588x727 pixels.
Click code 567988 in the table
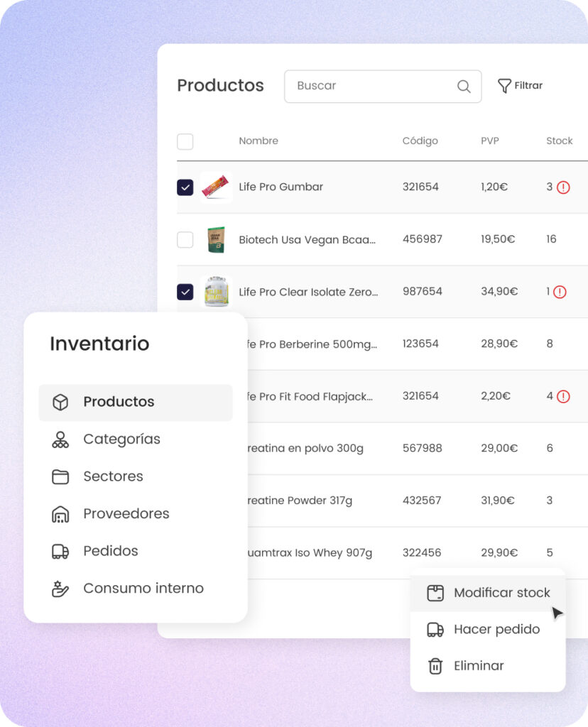pos(422,449)
